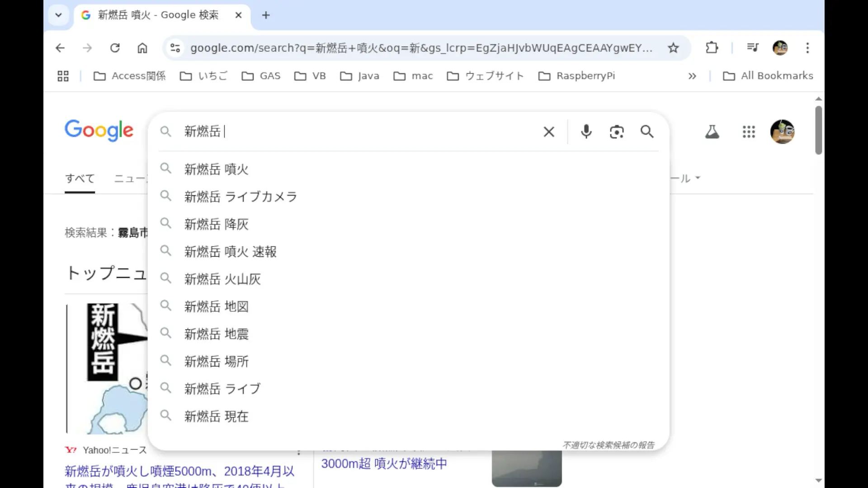
Task: Open the VB bookmark folder
Action: click(x=310, y=76)
